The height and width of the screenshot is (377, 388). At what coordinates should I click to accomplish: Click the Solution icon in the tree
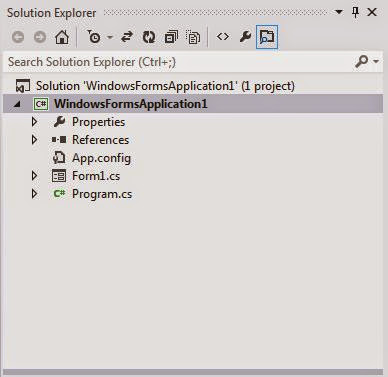pyautogui.click(x=23, y=86)
